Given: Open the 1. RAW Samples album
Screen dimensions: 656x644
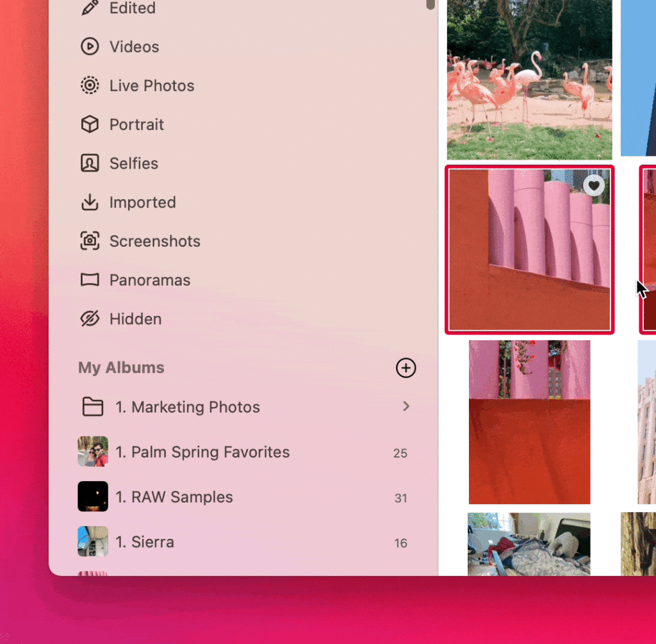Looking at the screenshot, I should pyautogui.click(x=174, y=497).
